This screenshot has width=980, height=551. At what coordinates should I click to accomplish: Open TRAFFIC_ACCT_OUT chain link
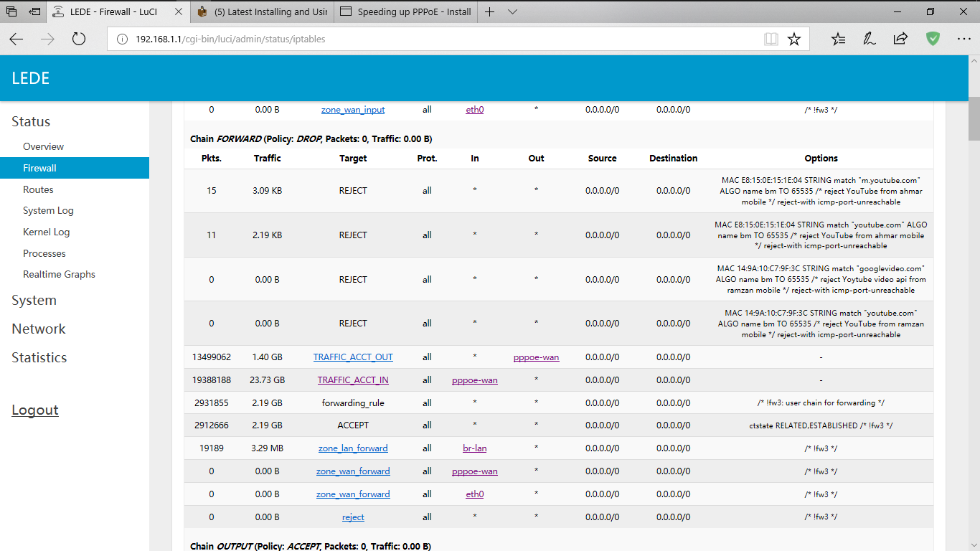(x=353, y=357)
